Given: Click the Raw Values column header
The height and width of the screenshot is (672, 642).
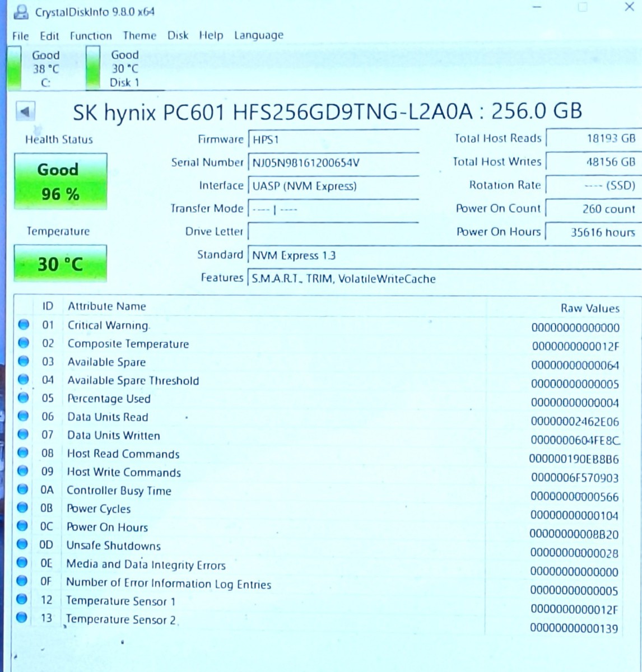Looking at the screenshot, I should click(590, 308).
